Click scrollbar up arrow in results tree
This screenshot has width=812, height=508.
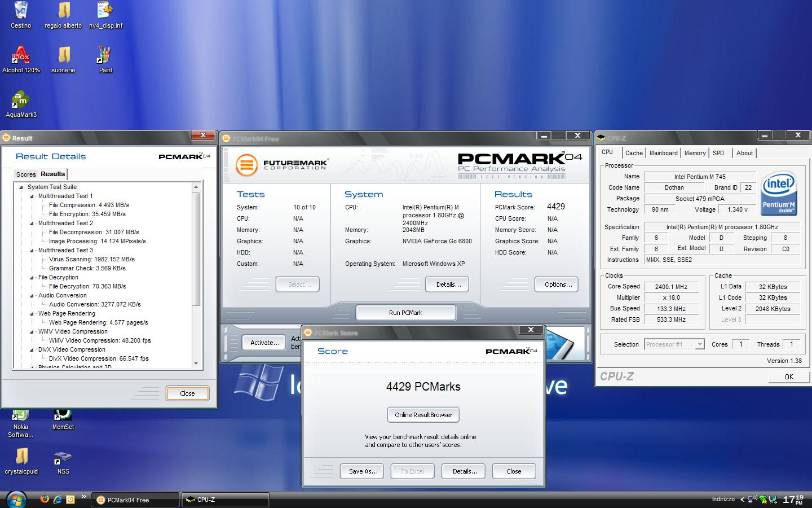[x=196, y=187]
